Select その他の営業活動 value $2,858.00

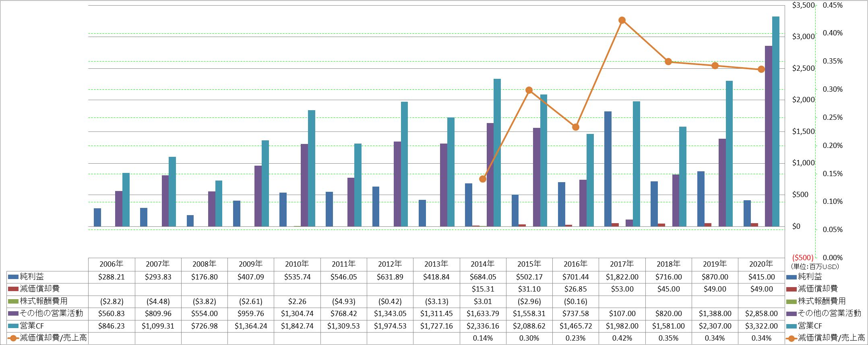[x=761, y=314]
